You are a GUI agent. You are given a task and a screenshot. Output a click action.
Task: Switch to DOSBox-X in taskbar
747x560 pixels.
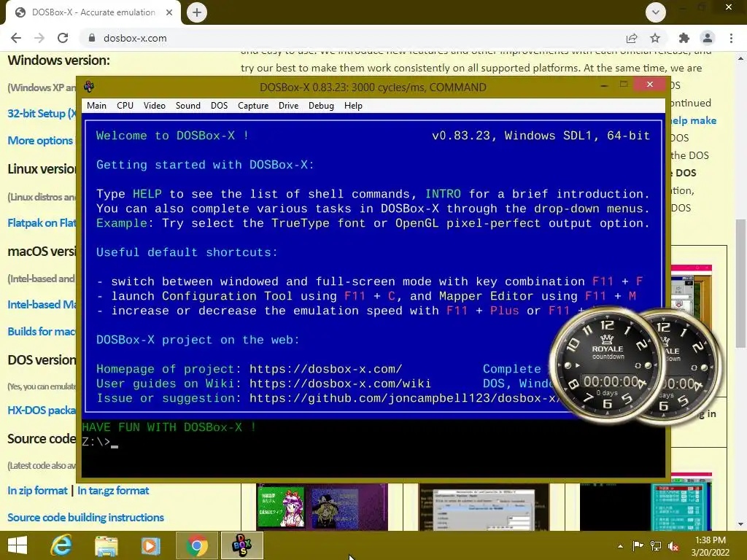point(241,545)
